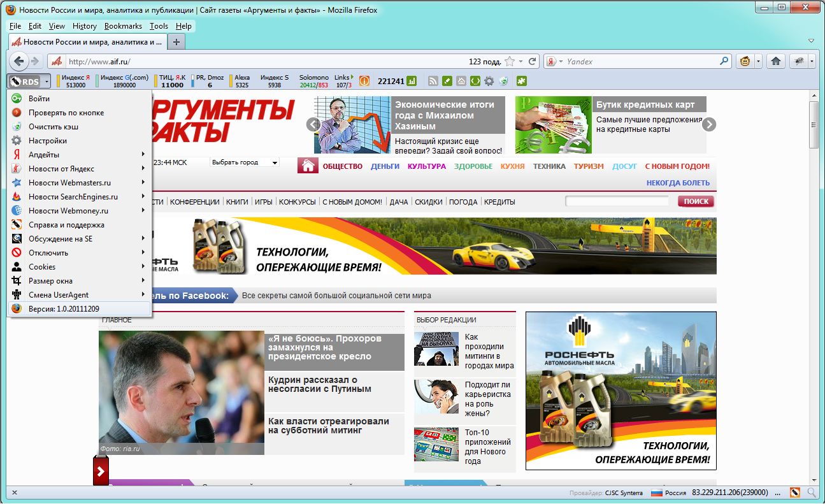Image resolution: width=825 pixels, height=504 pixels.
Task: Expand 'Смена UserAgent' submenu
Action: click(x=80, y=295)
